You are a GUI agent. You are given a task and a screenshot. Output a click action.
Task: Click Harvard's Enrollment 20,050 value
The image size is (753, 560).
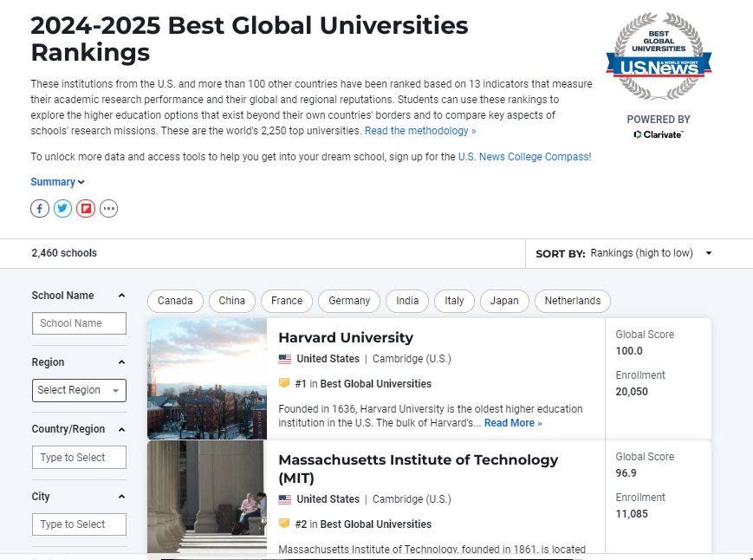point(632,392)
